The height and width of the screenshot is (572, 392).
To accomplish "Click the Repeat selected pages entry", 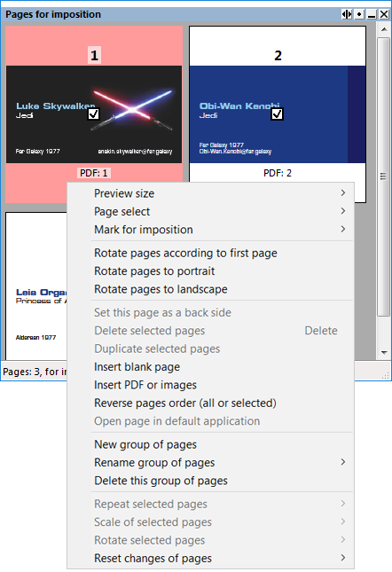I will 211,504.
